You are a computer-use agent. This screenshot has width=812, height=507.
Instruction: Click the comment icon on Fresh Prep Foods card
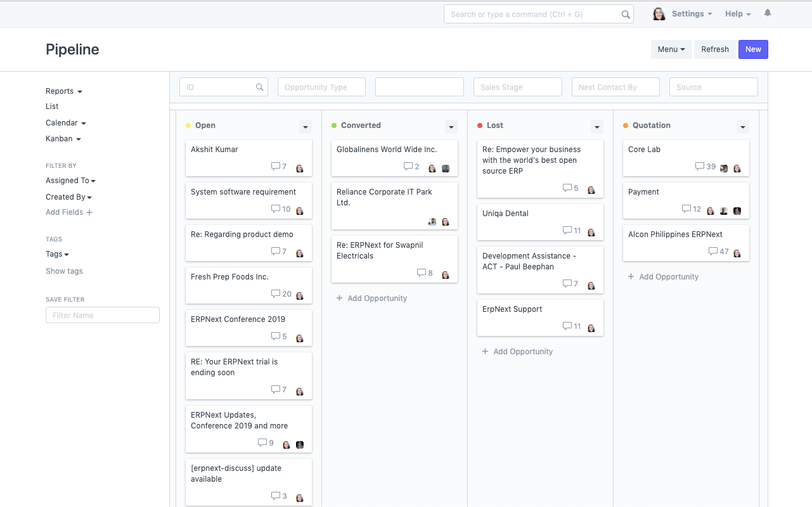[x=276, y=294]
